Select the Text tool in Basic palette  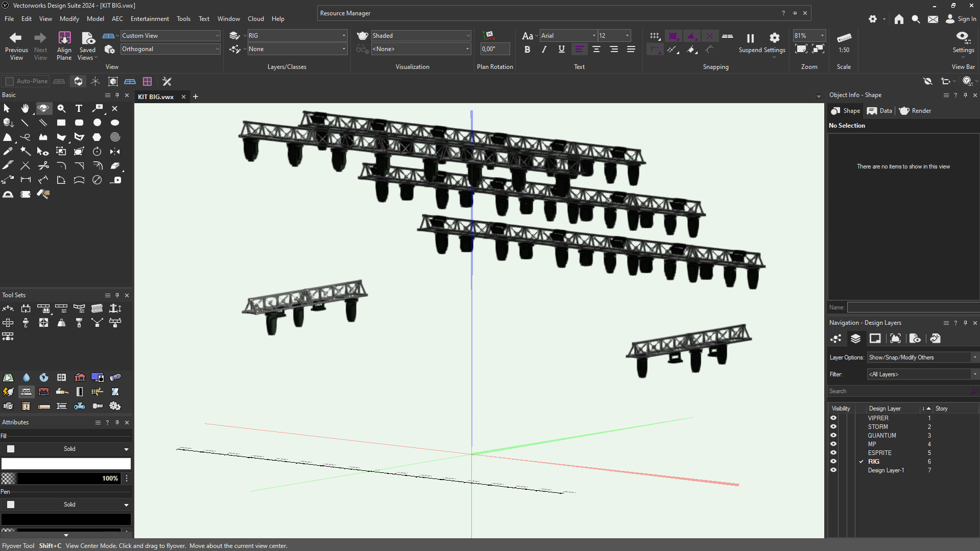coord(79,108)
